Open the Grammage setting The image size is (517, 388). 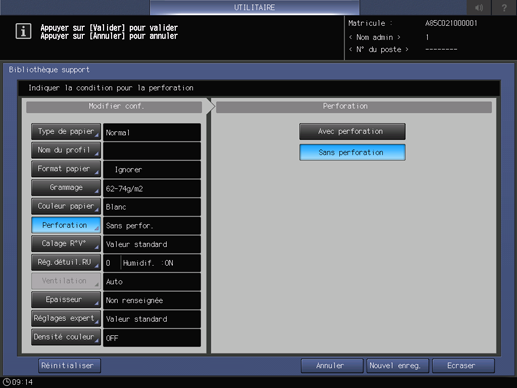66,188
